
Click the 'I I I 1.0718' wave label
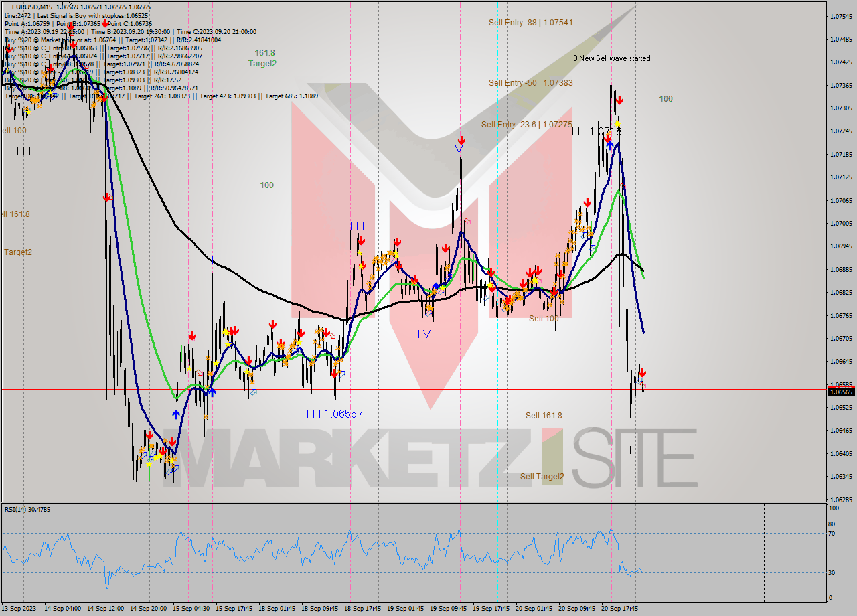[x=597, y=131]
